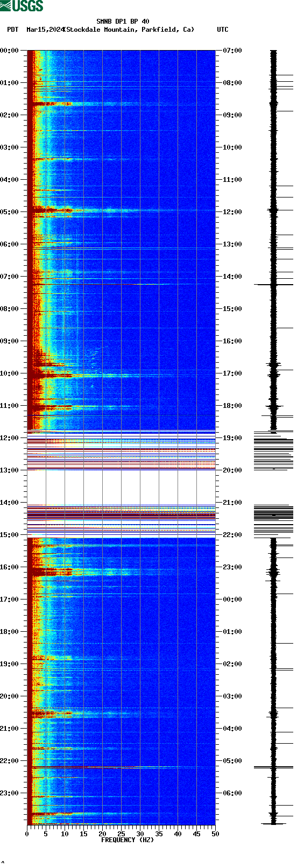Click the 05:00 label on the PDT axis

(10, 212)
